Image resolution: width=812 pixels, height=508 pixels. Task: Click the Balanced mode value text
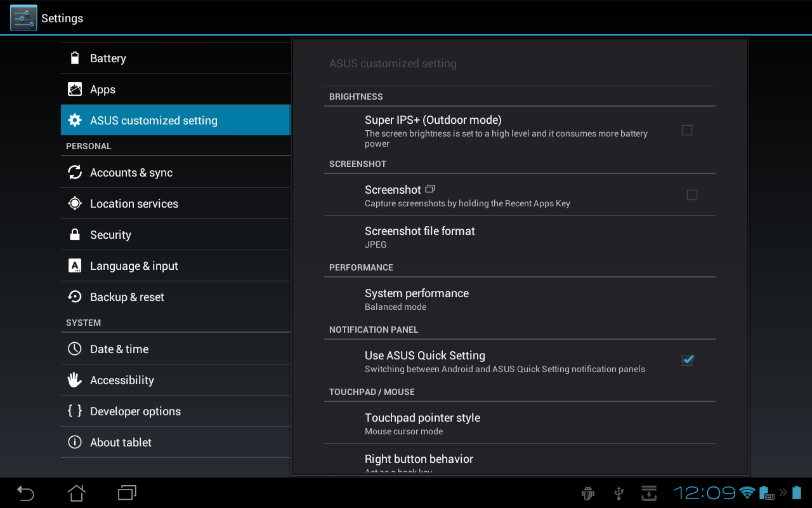395,307
